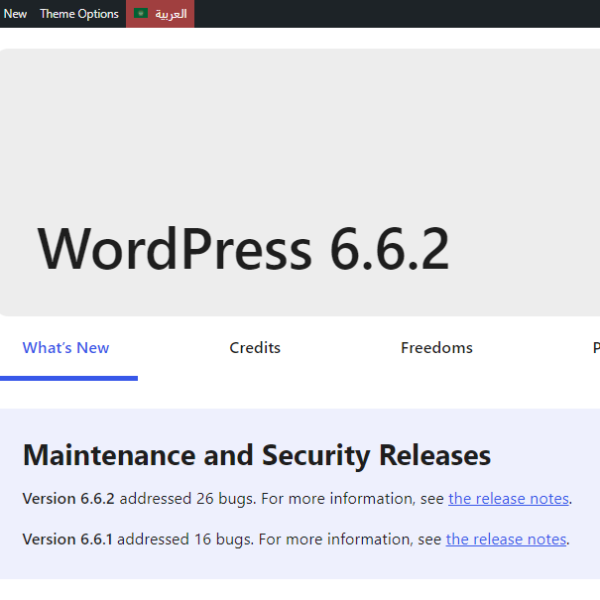Viewport: 600px width, 600px height.
Task: Open release notes link for Version 6.6.1
Action: pos(506,539)
